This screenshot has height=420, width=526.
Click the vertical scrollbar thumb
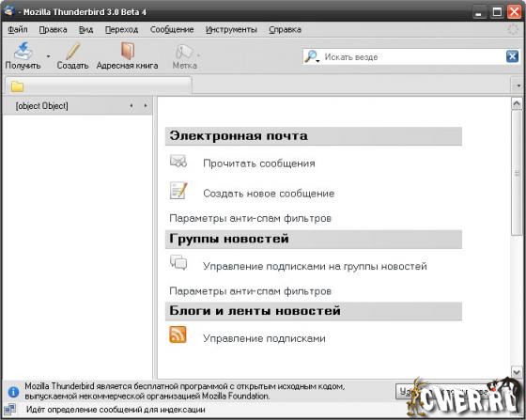tap(517, 173)
